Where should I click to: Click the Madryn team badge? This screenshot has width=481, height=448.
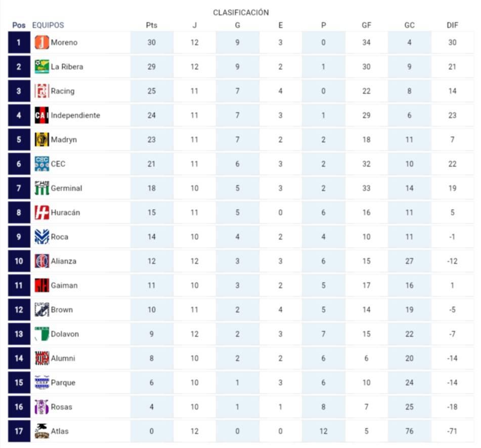coord(41,140)
